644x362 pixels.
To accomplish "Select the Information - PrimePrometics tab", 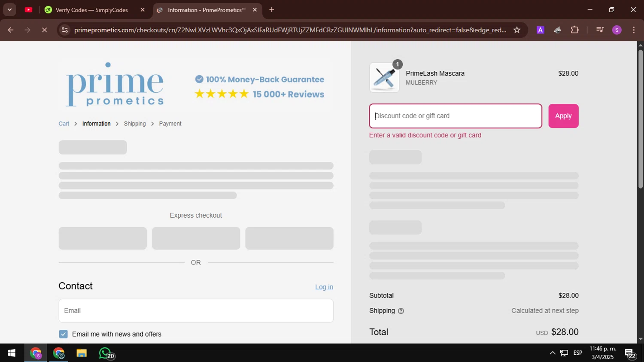I will (206, 10).
